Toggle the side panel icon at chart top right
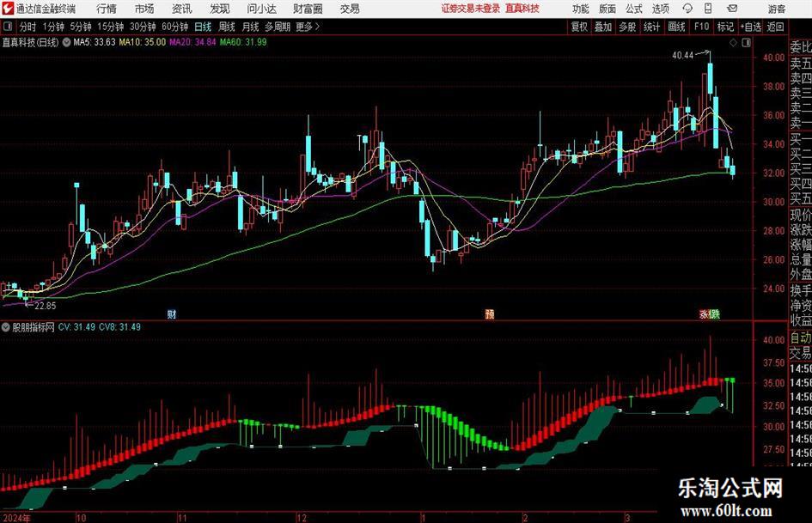 pyautogui.click(x=746, y=43)
